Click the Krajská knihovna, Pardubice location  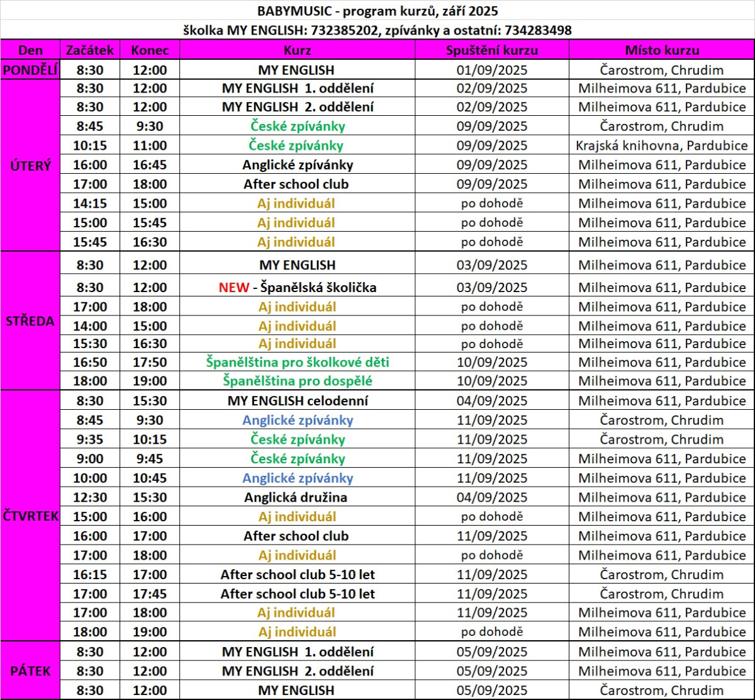point(661,145)
